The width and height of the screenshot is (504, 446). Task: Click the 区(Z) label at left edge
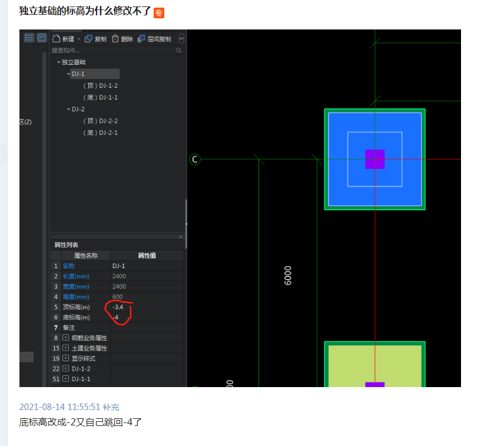point(25,122)
